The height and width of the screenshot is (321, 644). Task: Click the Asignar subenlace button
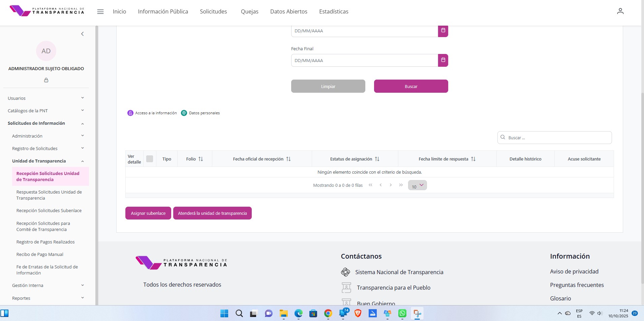point(148,213)
